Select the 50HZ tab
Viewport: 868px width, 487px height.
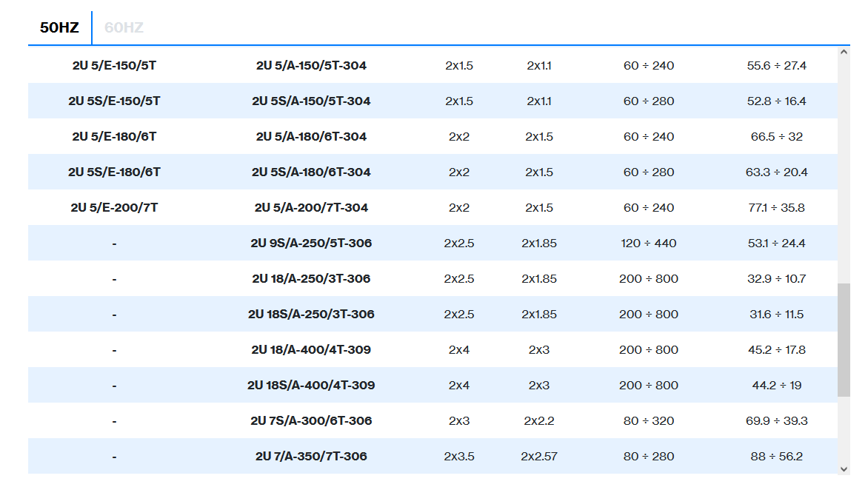59,28
